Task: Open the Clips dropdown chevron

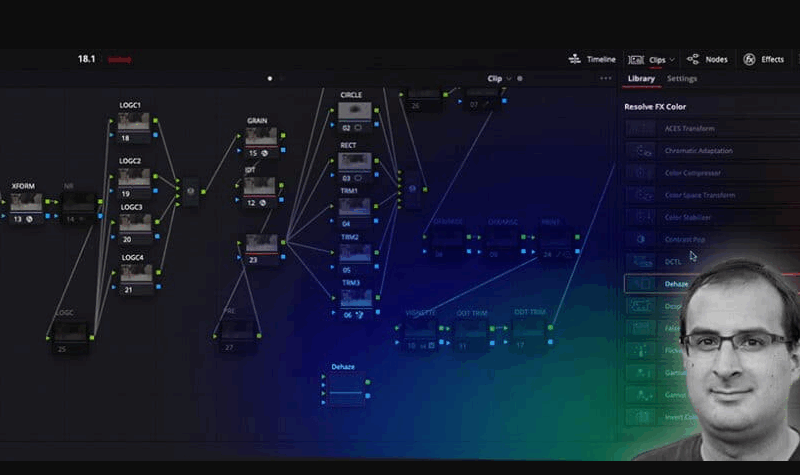Action: click(x=672, y=60)
